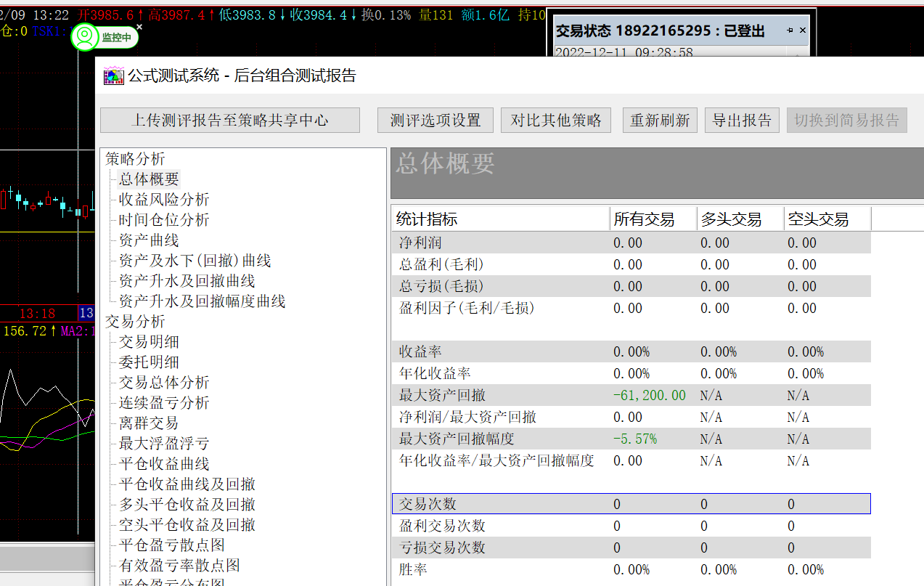This screenshot has height=586, width=924.
Task: Open 平仓收益曲线及回撤 tree item
Action: coord(187,484)
